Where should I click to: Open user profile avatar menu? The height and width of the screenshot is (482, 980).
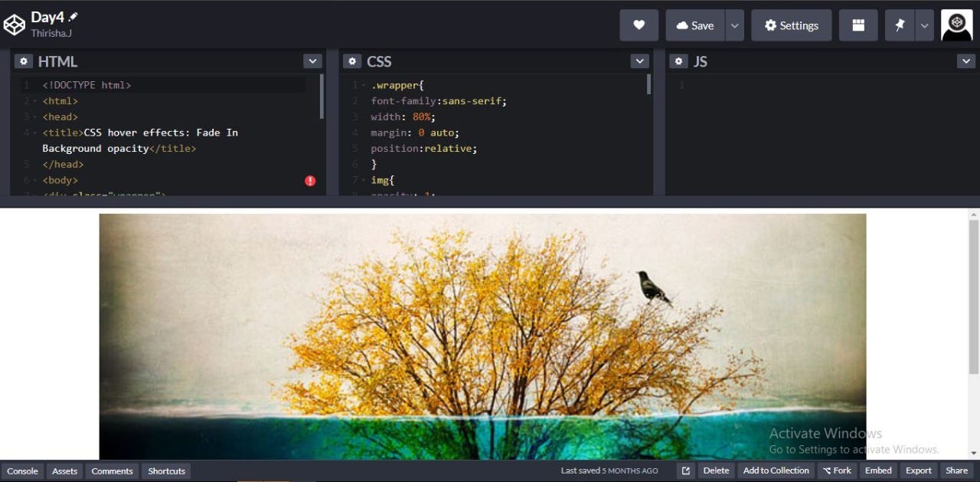tap(957, 25)
